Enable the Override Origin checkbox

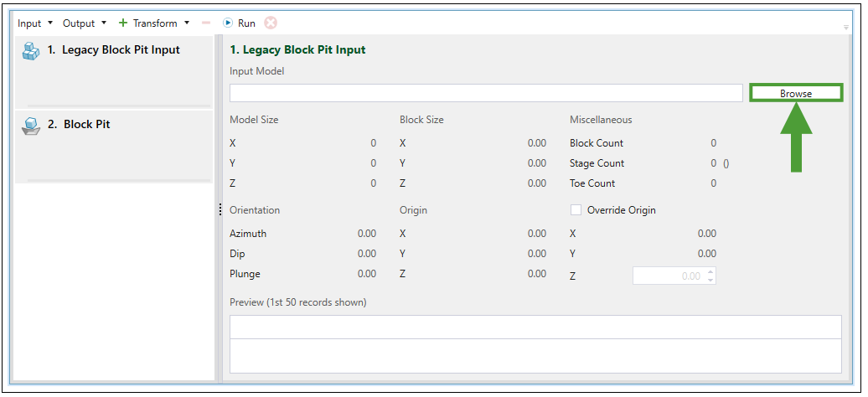[x=576, y=210]
